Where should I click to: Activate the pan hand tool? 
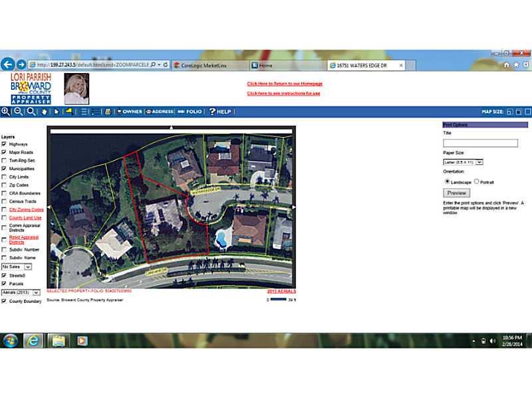pyautogui.click(x=45, y=112)
